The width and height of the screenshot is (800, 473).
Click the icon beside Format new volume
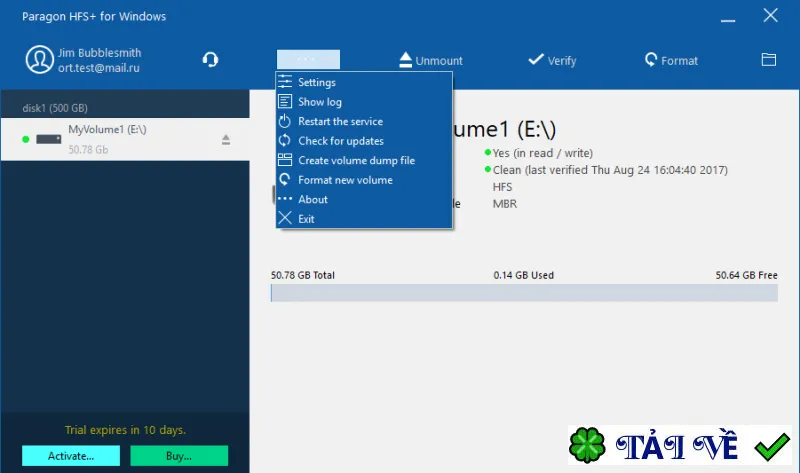(x=285, y=179)
